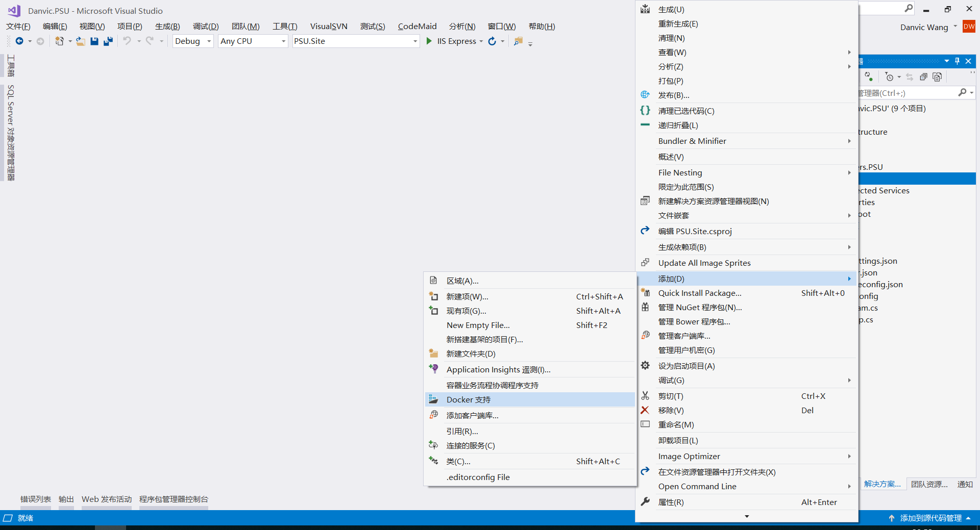Click the scissors icon beside 剪切(T)
Image resolution: width=980 pixels, height=530 pixels.
point(645,395)
